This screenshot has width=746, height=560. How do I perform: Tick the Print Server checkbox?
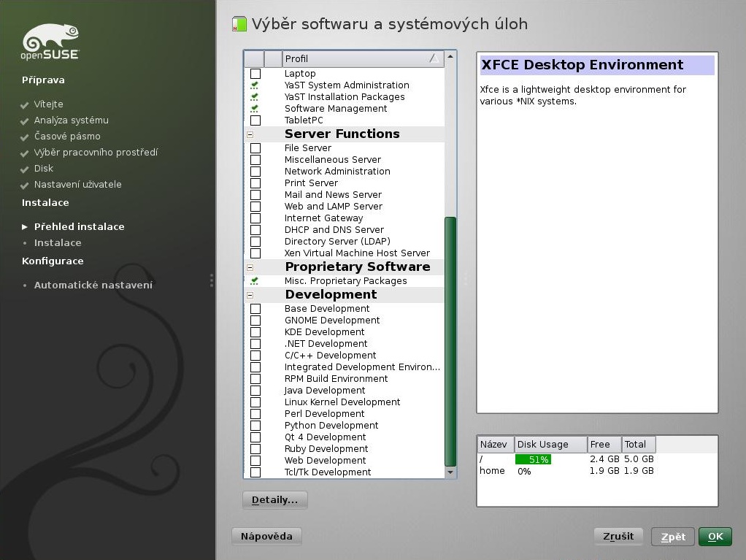coord(255,183)
